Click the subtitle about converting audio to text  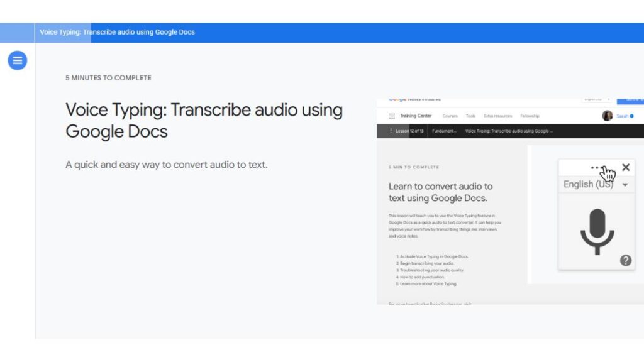[166, 165]
